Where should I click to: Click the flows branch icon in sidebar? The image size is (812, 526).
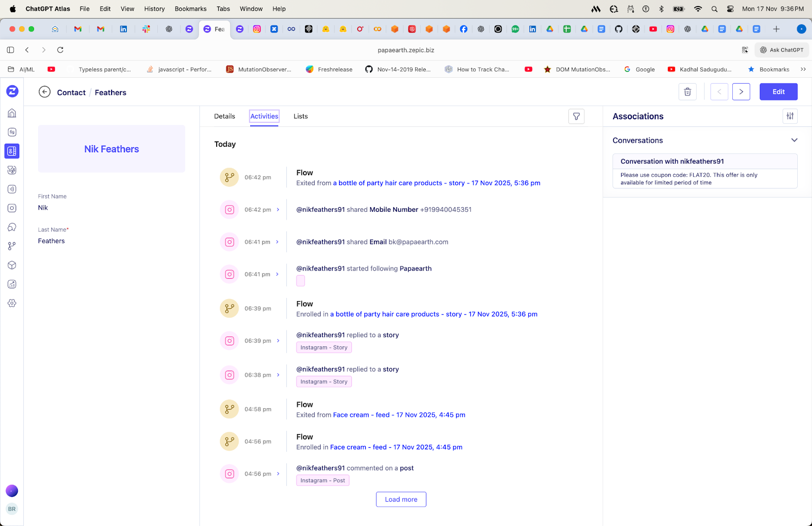click(x=12, y=246)
